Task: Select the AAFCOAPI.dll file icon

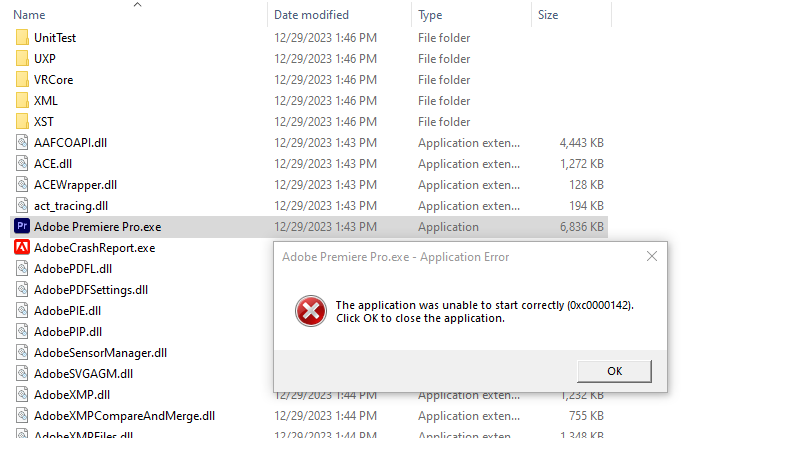Action: (22, 143)
